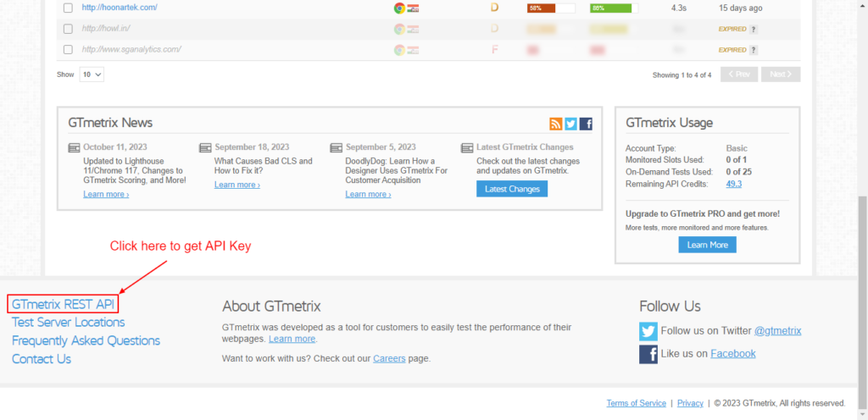
Task: Click the large Twitter icon under Follow Us
Action: point(648,331)
